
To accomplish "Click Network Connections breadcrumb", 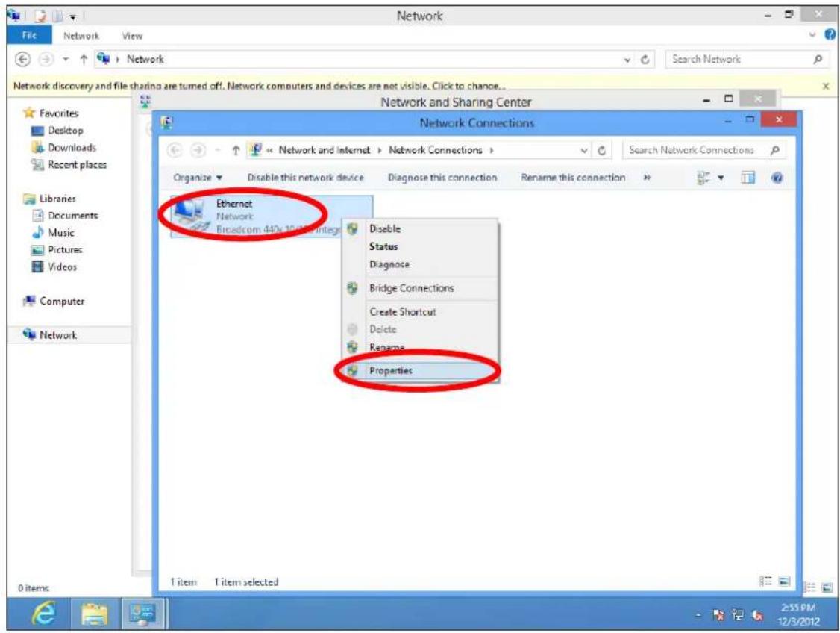I will (436, 151).
